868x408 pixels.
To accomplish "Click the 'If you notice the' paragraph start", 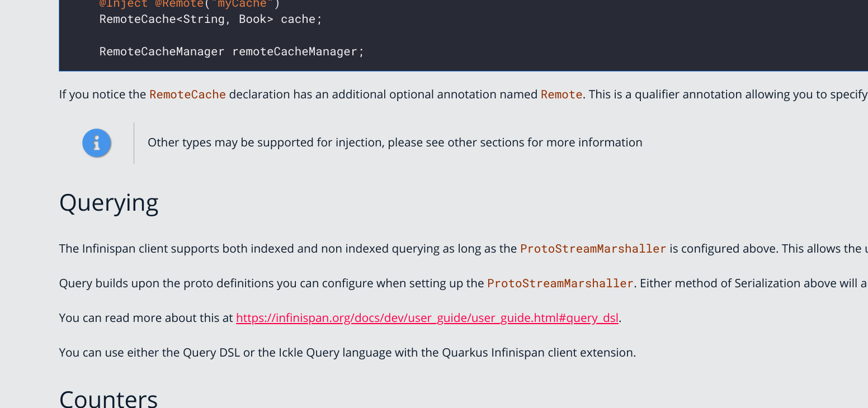I will click(103, 94).
